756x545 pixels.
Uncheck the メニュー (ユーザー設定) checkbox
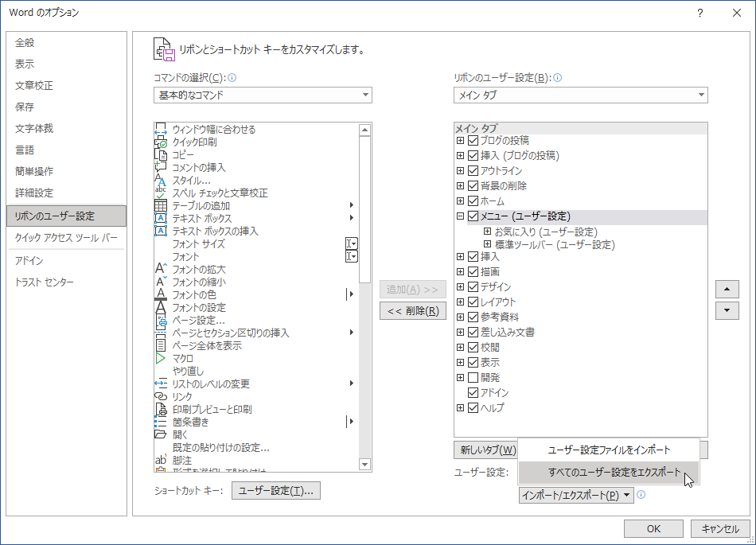[x=473, y=216]
